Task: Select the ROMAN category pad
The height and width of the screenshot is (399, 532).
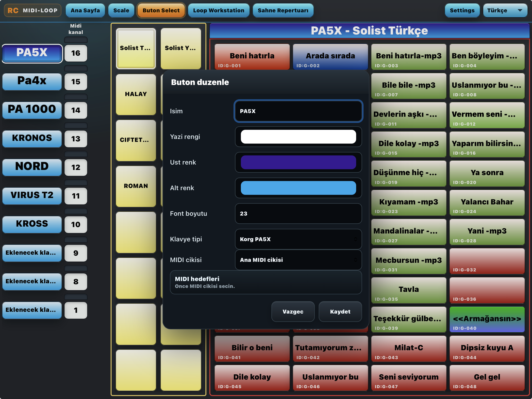Action: coord(136,186)
